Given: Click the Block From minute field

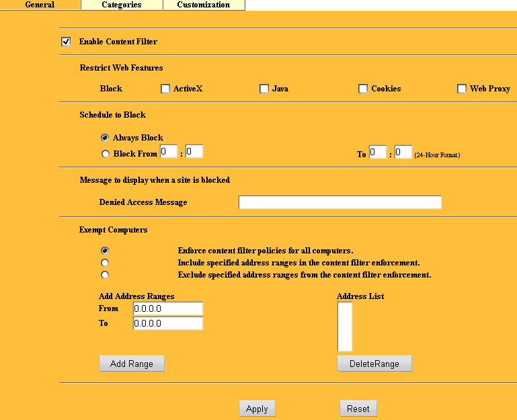Looking at the screenshot, I should pyautogui.click(x=194, y=151).
